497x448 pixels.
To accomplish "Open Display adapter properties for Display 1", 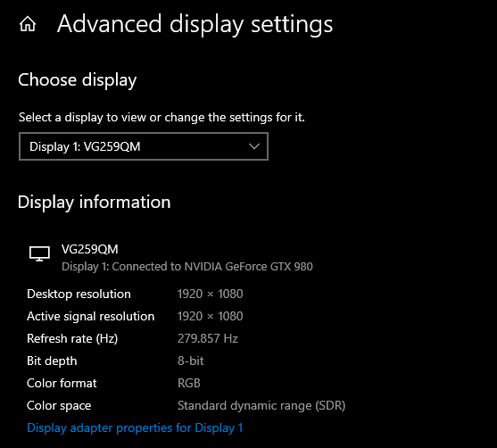I will click(x=135, y=428).
